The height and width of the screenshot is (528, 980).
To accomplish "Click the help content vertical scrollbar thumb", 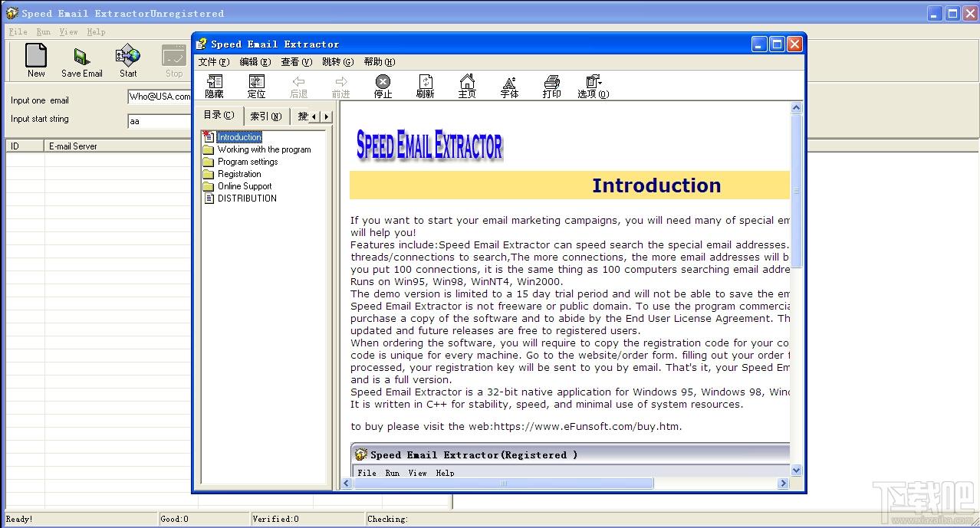I will tap(796, 191).
